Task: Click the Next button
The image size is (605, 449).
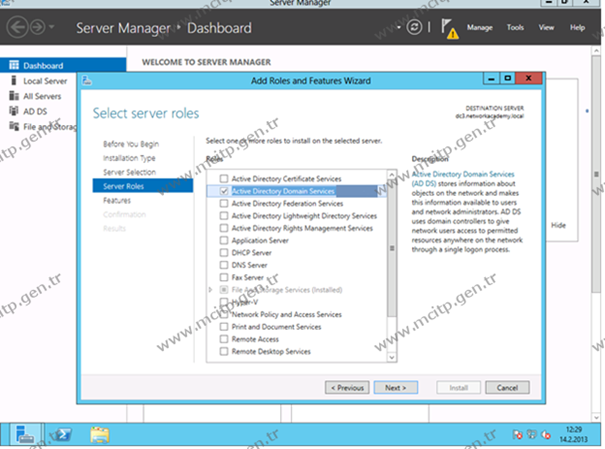Action: coord(395,388)
